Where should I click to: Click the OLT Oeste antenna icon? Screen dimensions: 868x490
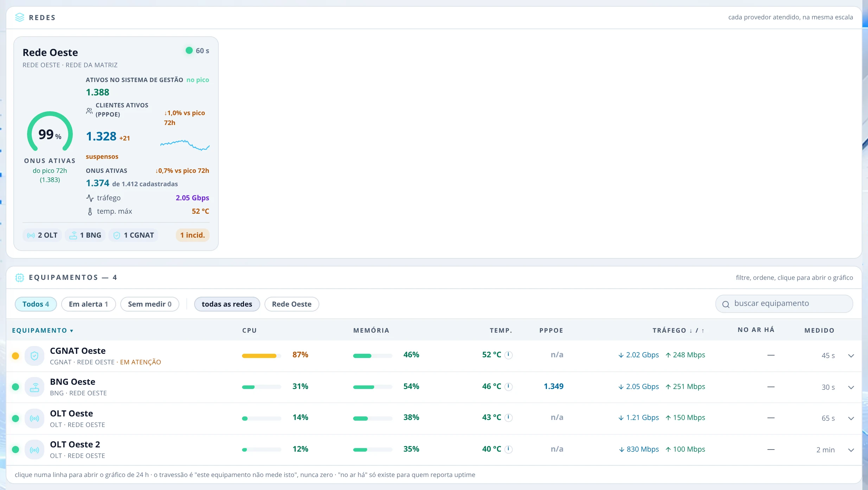coord(34,419)
